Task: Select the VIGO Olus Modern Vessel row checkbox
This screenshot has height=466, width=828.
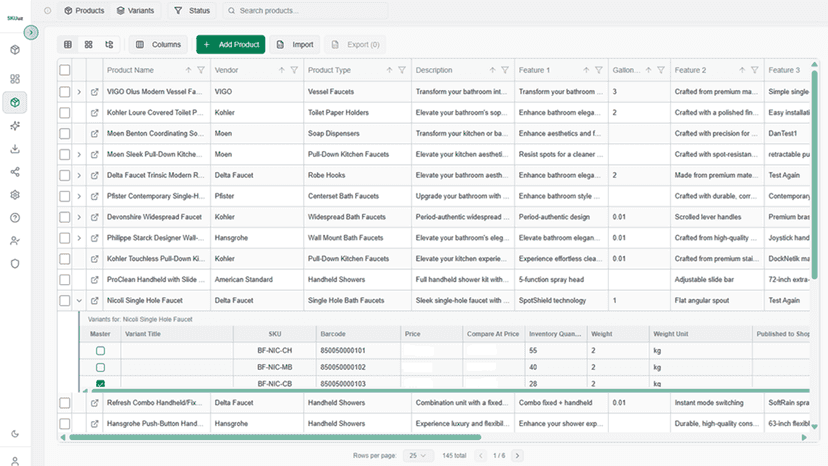Action: pos(64,92)
